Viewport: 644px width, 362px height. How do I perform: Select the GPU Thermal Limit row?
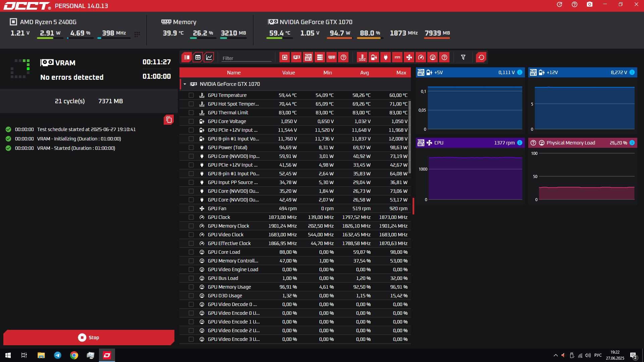click(x=295, y=113)
